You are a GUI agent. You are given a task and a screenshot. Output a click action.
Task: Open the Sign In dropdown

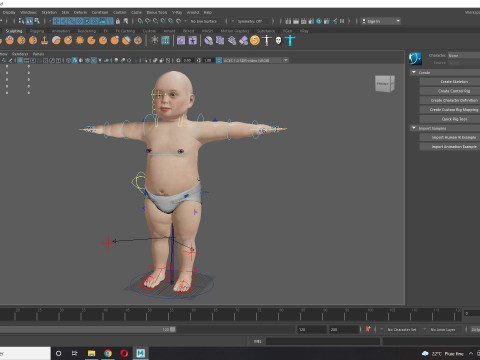tap(381, 21)
